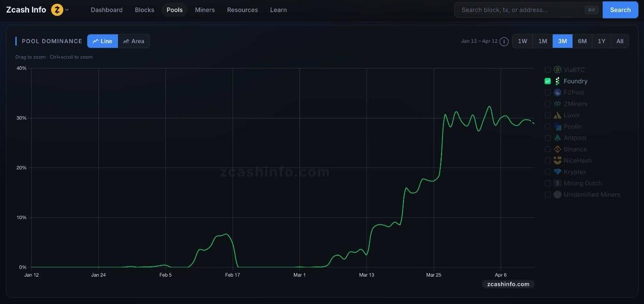Select the 6M time range
Viewport: 644px width, 304px height.
tap(582, 41)
